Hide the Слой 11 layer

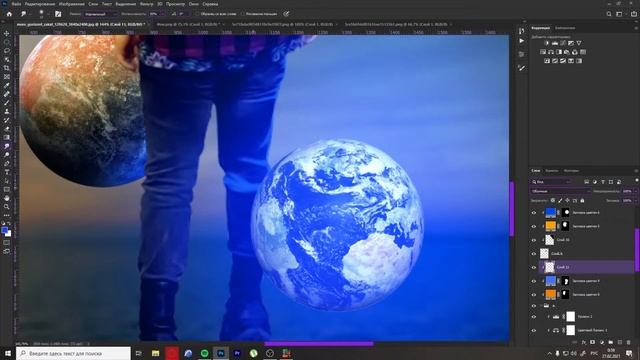(x=533, y=267)
